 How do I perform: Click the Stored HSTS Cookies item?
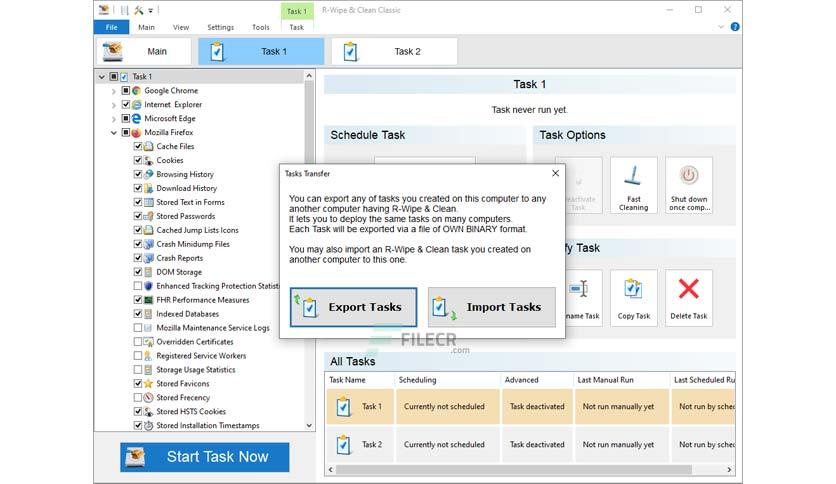coord(191,412)
